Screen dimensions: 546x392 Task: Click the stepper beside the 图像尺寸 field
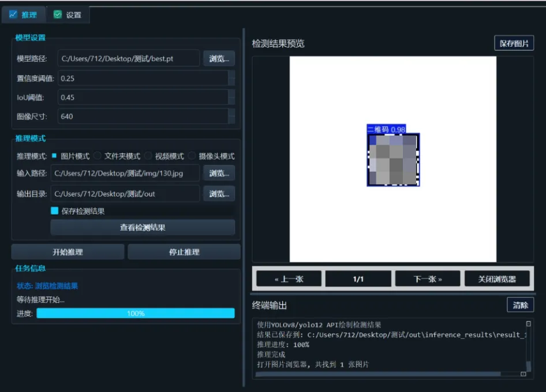(231, 116)
